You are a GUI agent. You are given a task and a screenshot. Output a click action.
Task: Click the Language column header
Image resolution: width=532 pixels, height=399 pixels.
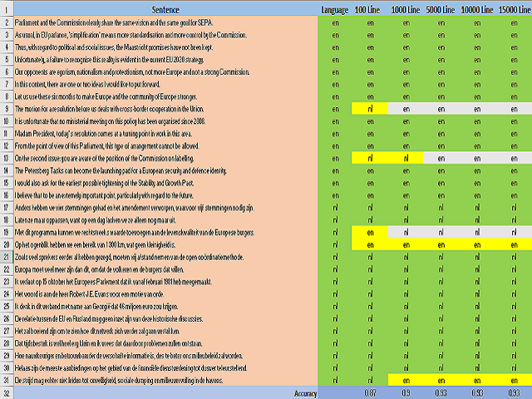[334, 10]
